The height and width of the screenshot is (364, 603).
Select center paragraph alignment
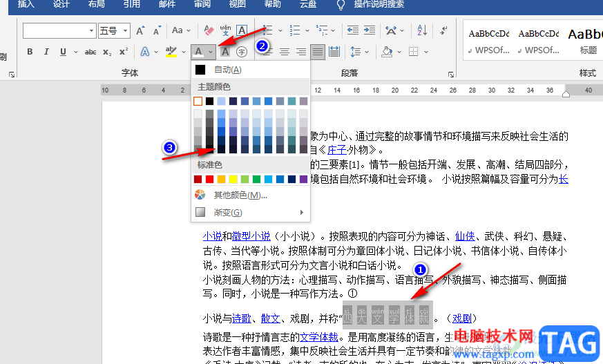(285, 52)
